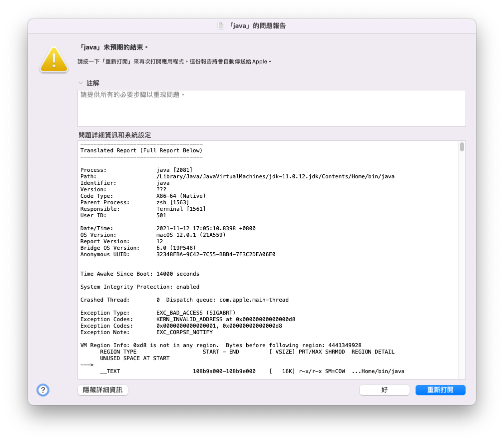
Task: Click the KERN_INVALID_ADDRESS exception codes line
Action: click(188, 319)
